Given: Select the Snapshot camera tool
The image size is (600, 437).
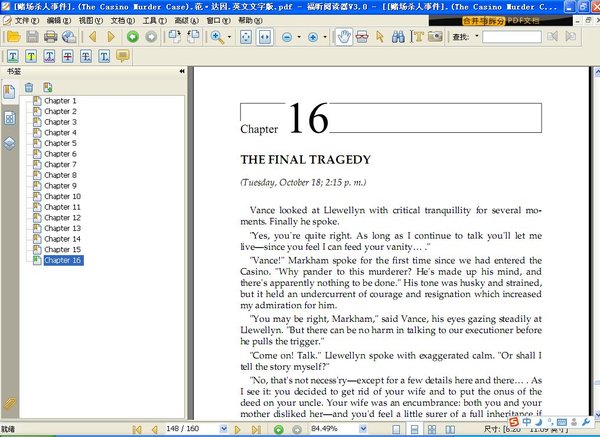Looking at the screenshot, I should click(435, 37).
